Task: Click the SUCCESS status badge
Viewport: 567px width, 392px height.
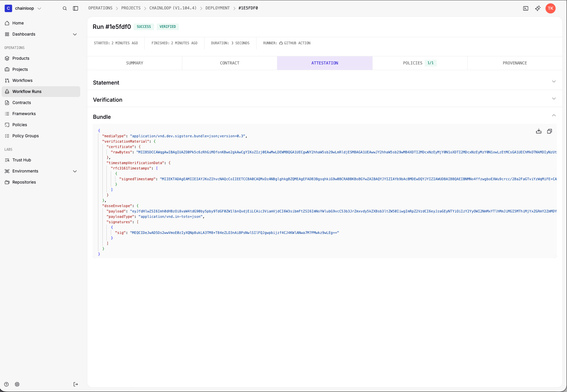Action: pyautogui.click(x=144, y=27)
